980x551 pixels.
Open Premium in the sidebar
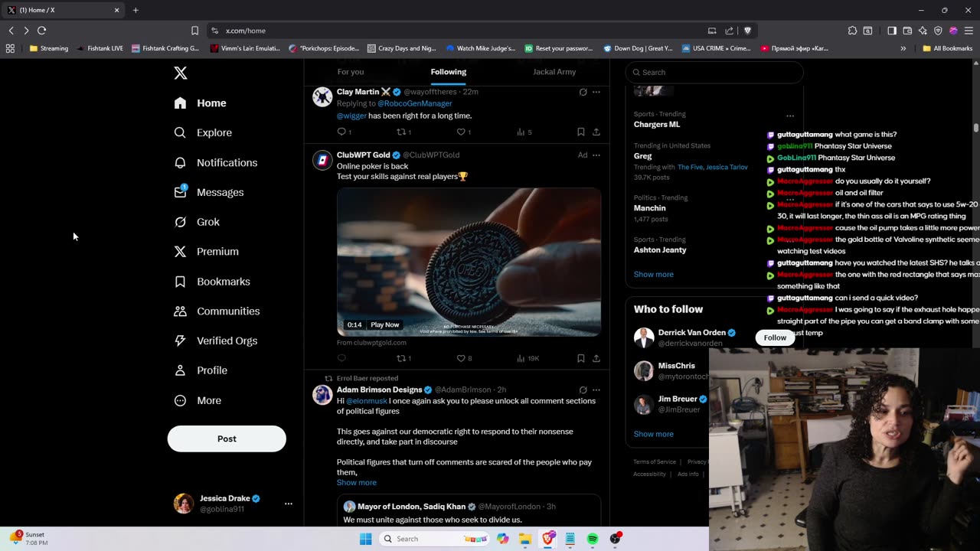(x=206, y=251)
